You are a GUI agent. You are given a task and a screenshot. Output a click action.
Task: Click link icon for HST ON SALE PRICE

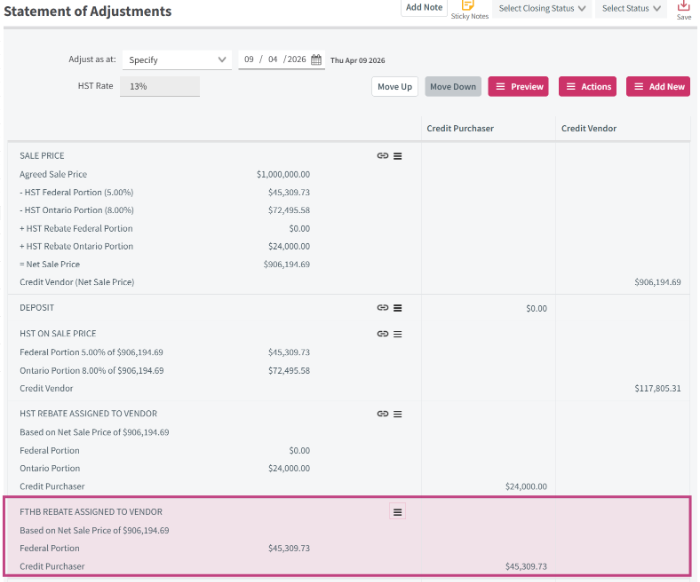[383, 333]
